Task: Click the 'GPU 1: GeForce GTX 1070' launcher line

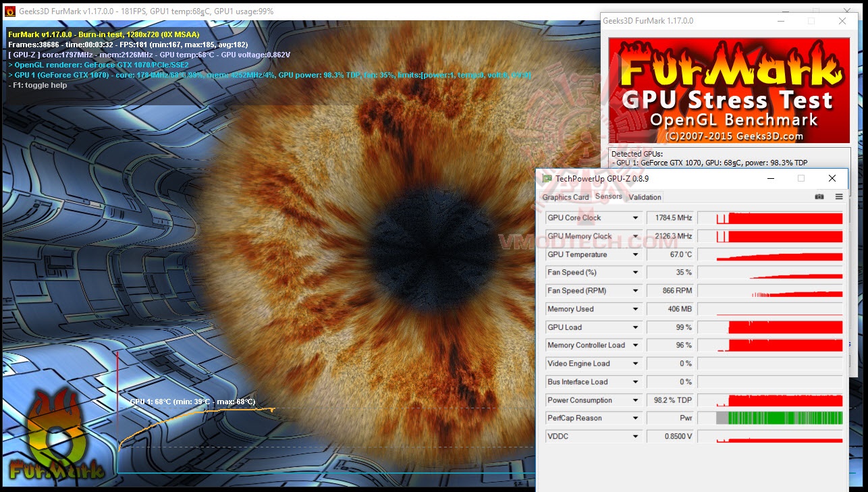Action: point(711,163)
